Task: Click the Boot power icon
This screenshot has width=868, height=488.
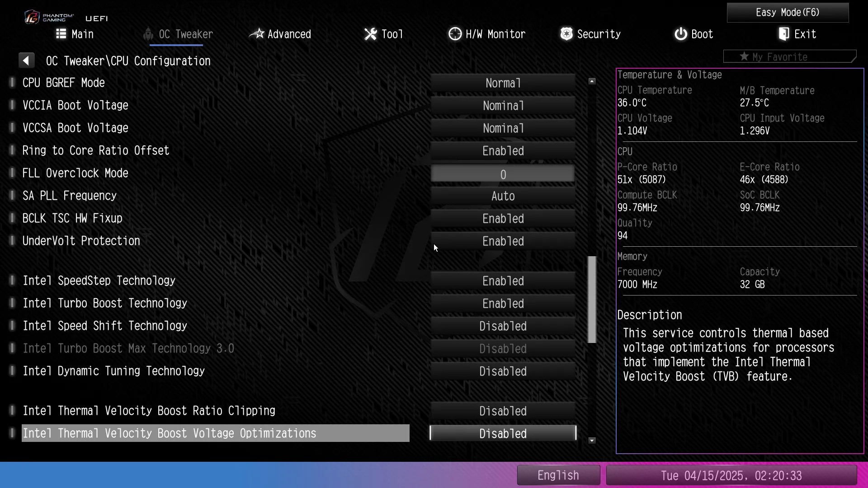Action: click(681, 34)
